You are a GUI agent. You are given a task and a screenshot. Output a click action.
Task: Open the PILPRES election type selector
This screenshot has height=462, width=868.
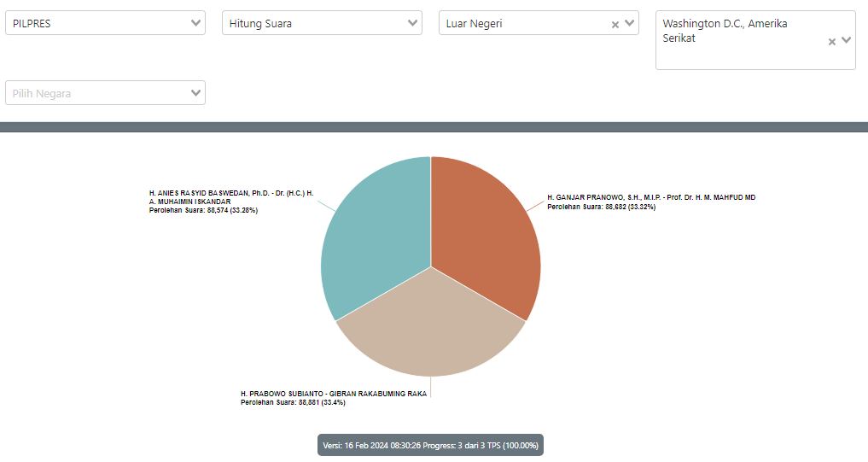[x=94, y=23]
